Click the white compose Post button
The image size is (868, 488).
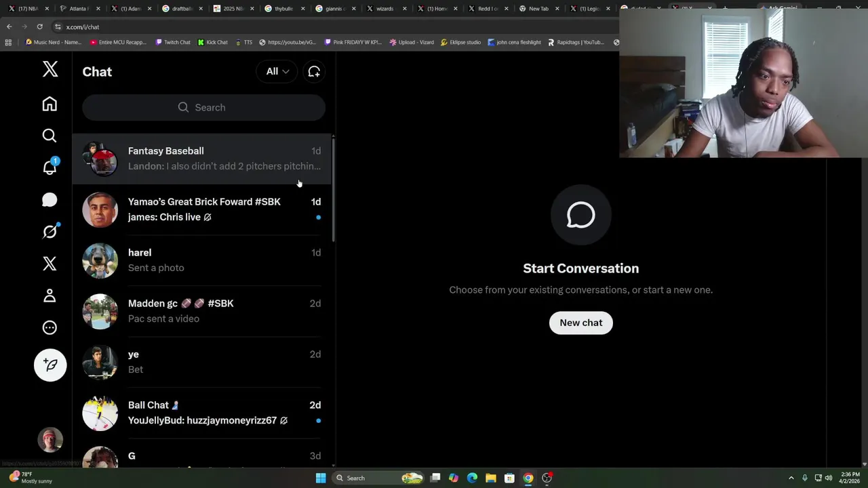50,365
